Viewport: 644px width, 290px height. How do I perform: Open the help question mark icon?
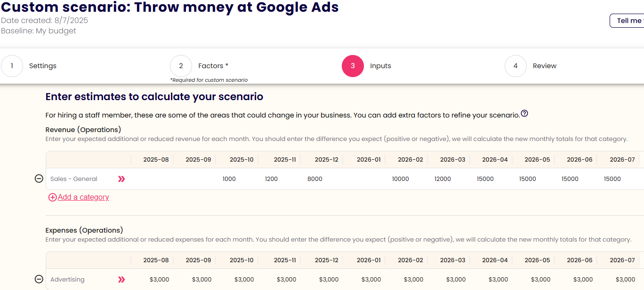coord(524,114)
